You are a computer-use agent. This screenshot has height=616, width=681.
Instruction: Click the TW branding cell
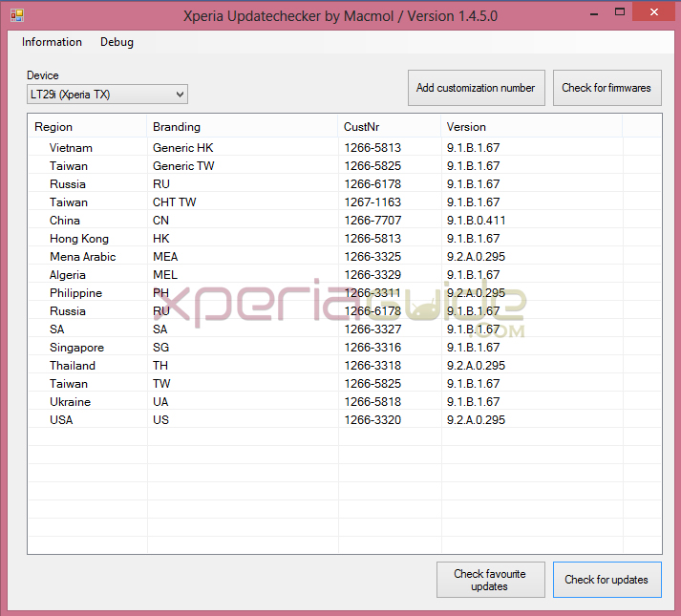[161, 384]
